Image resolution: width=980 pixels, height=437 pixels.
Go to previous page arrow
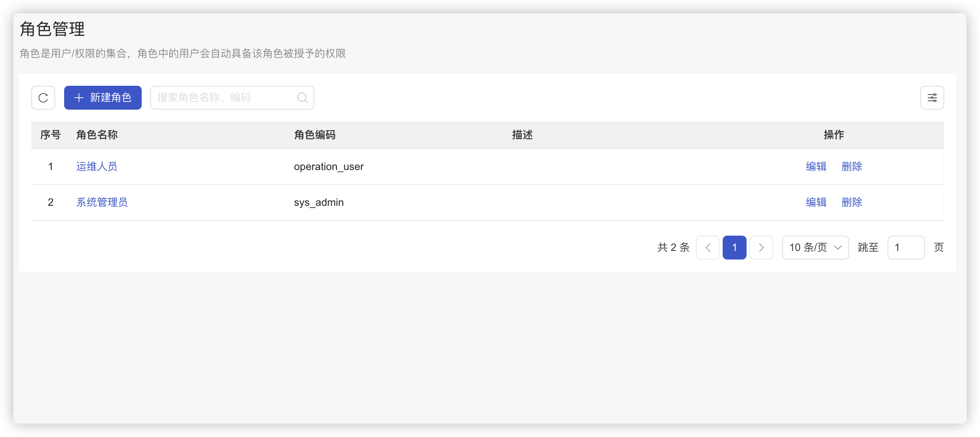click(x=707, y=248)
